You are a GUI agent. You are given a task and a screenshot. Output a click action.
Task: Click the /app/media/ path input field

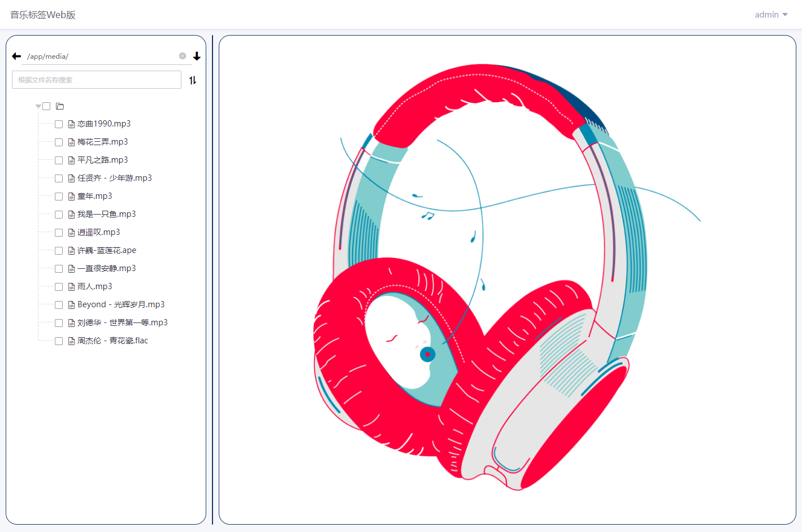102,56
